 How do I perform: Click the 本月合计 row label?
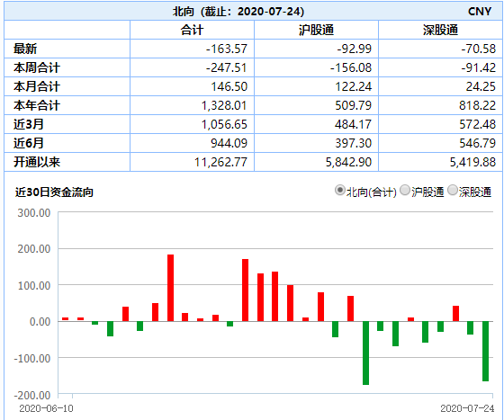pos(37,86)
